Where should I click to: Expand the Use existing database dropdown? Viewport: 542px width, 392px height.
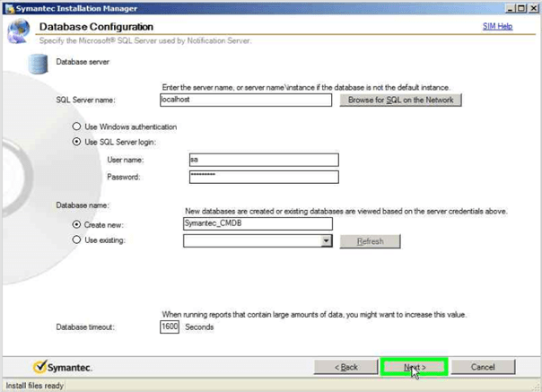tap(327, 241)
